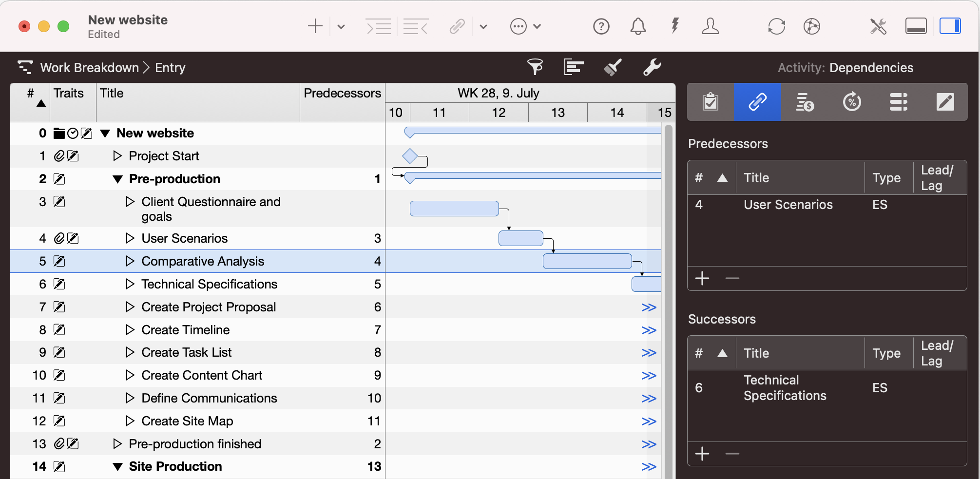Open the costs inspector icon
The width and height of the screenshot is (980, 479).
[x=805, y=102]
